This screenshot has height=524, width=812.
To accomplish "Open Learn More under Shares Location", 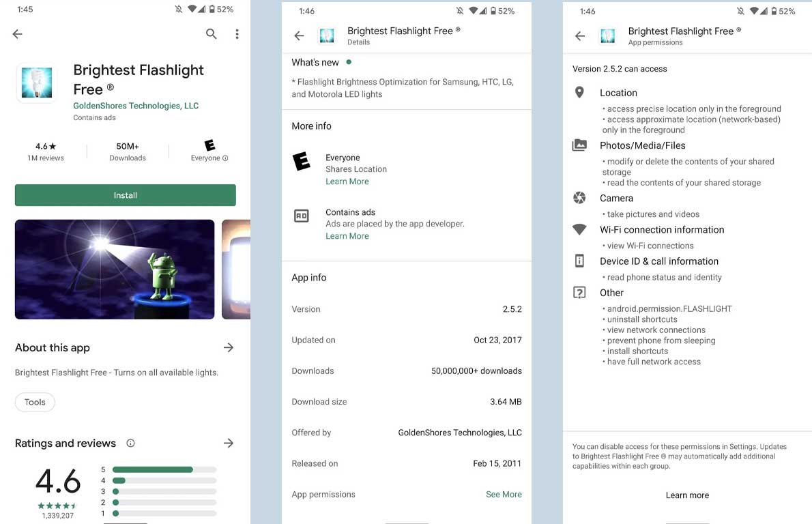I will point(347,181).
